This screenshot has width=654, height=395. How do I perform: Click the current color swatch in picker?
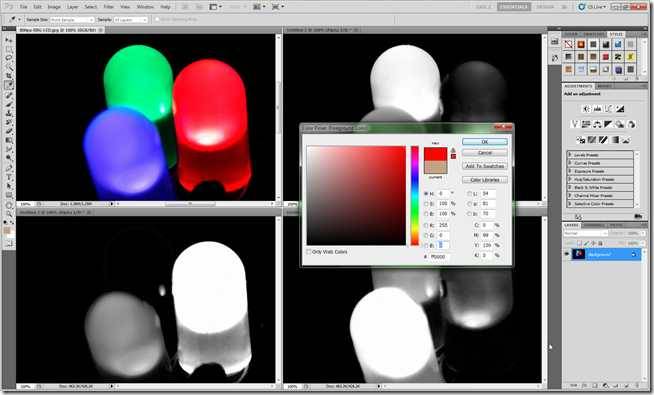coord(436,167)
